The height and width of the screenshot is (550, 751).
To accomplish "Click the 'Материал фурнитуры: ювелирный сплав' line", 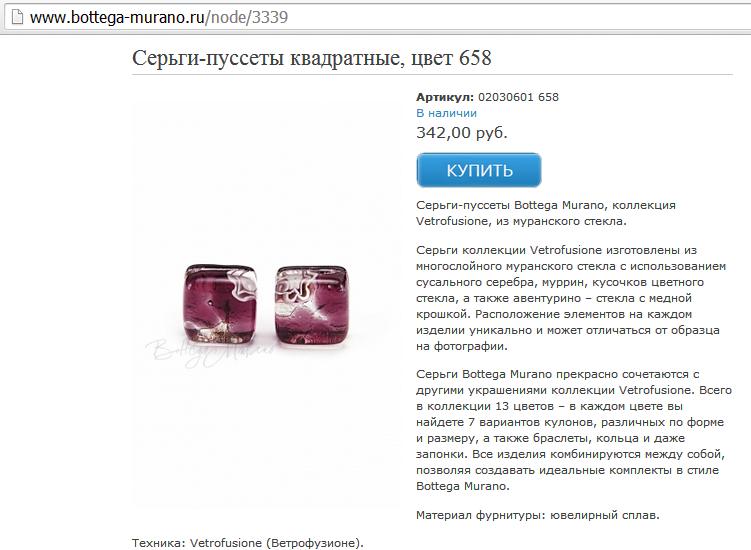I will click(x=538, y=516).
